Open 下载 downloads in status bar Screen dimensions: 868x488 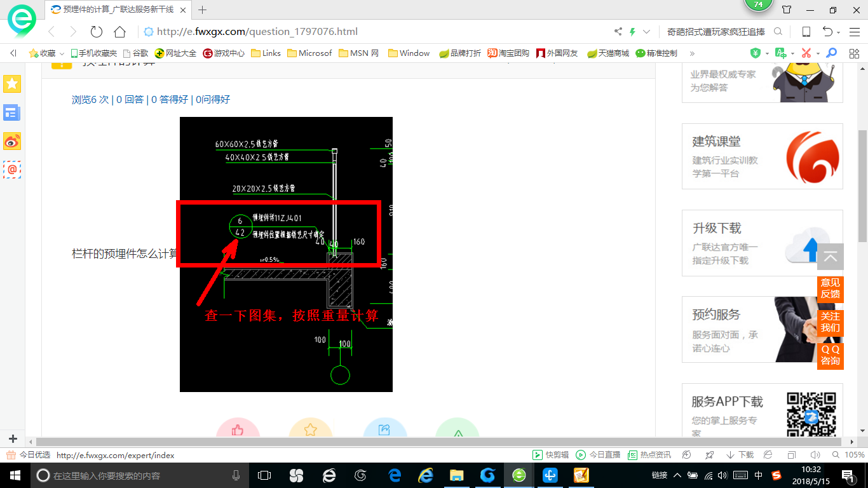[x=740, y=455]
